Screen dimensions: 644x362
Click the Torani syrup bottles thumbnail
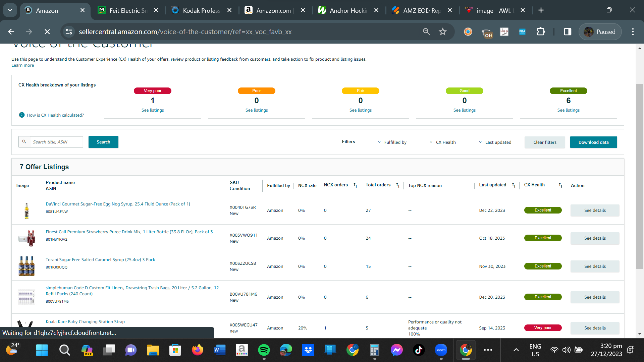point(26,266)
